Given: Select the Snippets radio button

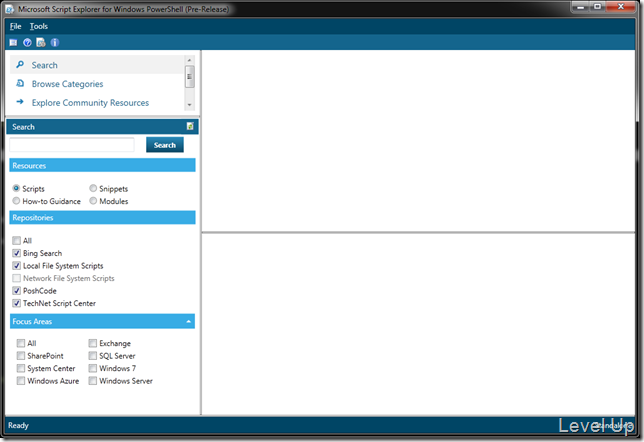Looking at the screenshot, I should [x=93, y=188].
